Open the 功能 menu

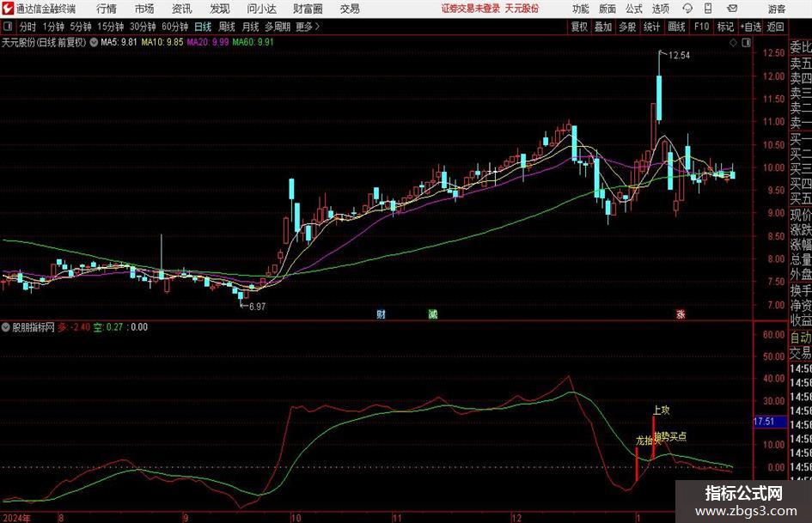(581, 9)
